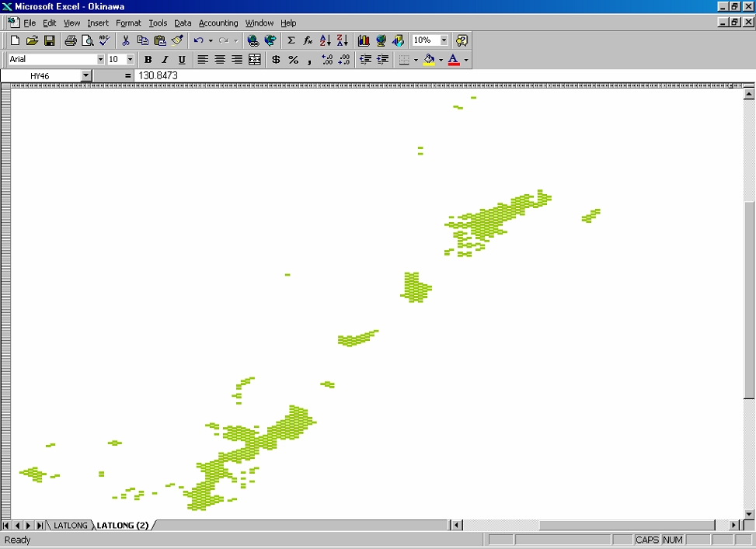
Task: Open the Paste Function dialog
Action: tap(308, 40)
